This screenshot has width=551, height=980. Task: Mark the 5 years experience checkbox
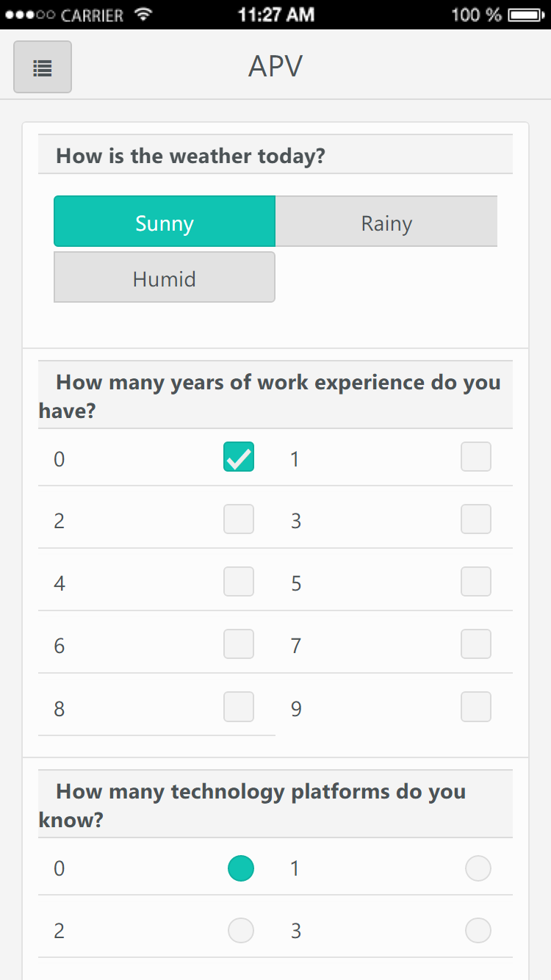476,582
